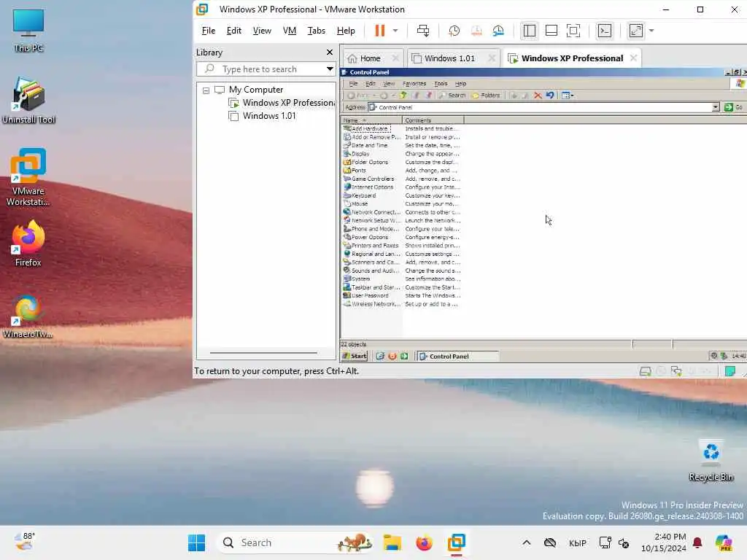This screenshot has width=747, height=560.
Task: Open the console view terminal icon
Action: pyautogui.click(x=605, y=31)
